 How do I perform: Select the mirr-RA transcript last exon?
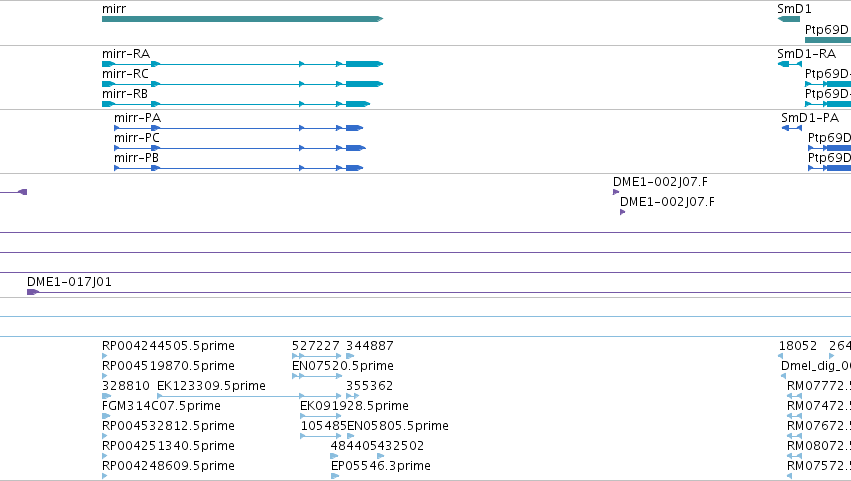click(364, 64)
